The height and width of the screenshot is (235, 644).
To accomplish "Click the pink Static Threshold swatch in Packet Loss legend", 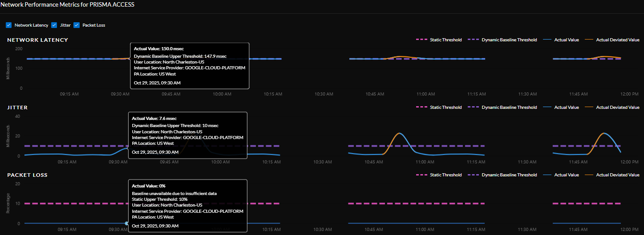I will [x=421, y=175].
